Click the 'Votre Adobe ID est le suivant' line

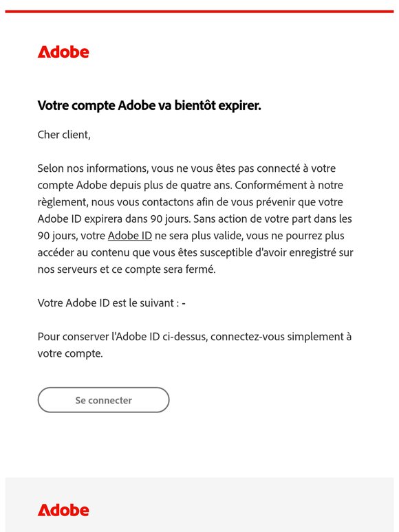point(111,302)
